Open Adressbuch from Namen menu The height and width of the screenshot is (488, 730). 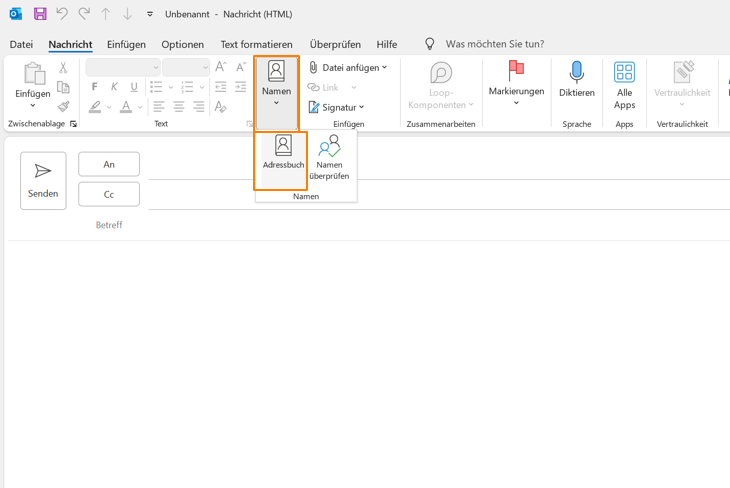click(283, 160)
